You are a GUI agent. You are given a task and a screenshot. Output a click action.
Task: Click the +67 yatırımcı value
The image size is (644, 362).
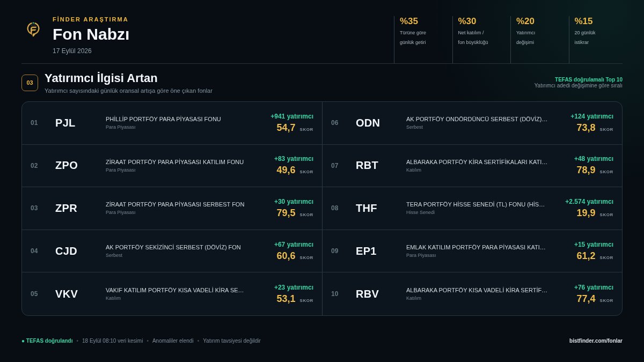pyautogui.click(x=294, y=245)
